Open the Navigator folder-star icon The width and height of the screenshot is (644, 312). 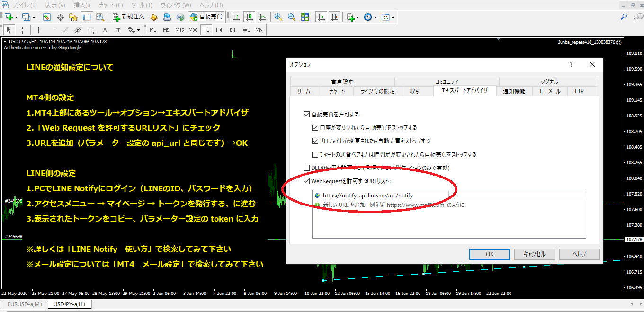(73, 17)
